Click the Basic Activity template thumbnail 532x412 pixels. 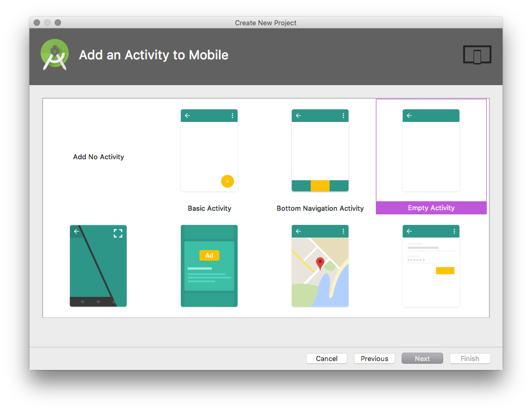(209, 150)
